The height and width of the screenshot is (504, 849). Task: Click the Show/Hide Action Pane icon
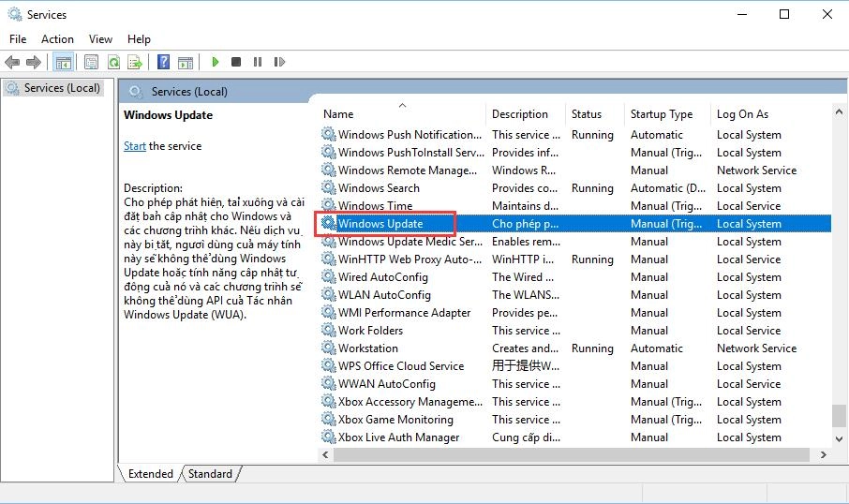[x=186, y=62]
